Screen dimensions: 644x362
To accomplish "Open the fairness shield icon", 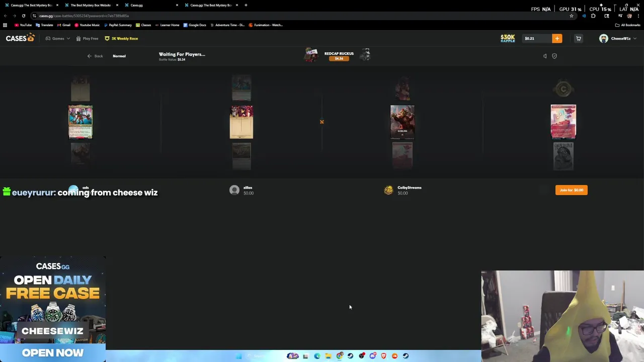I will coord(554,56).
